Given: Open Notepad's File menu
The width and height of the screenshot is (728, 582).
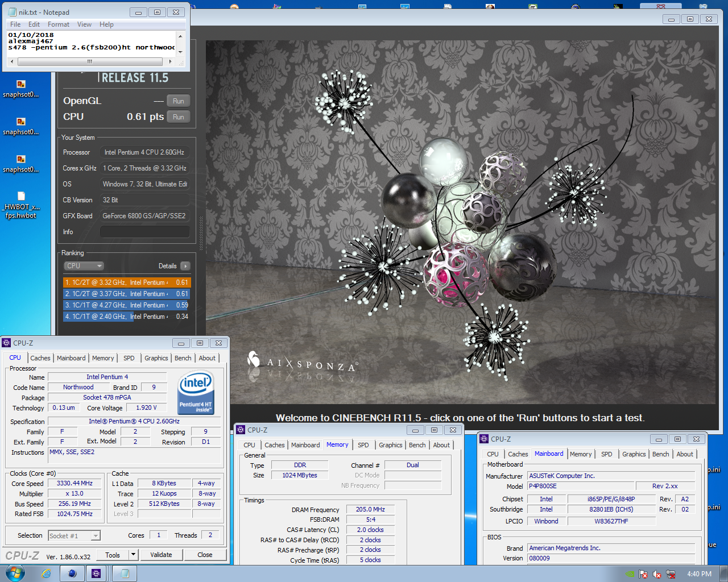Looking at the screenshot, I should pos(15,24).
